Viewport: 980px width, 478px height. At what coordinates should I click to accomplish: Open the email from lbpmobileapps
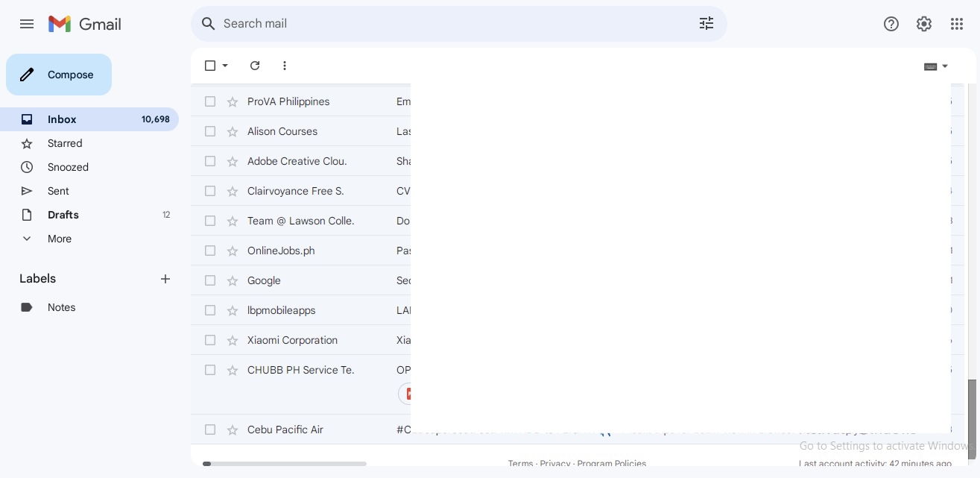click(x=578, y=310)
